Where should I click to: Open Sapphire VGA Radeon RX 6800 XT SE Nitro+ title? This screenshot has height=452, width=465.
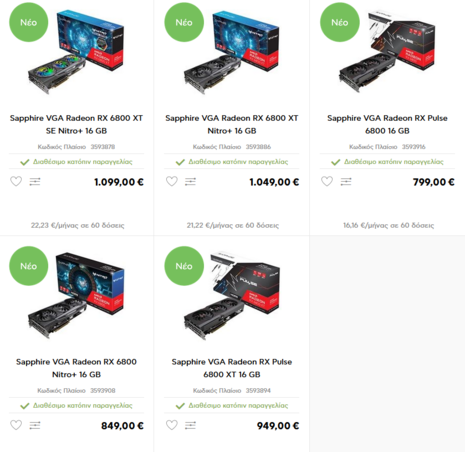[x=76, y=124]
